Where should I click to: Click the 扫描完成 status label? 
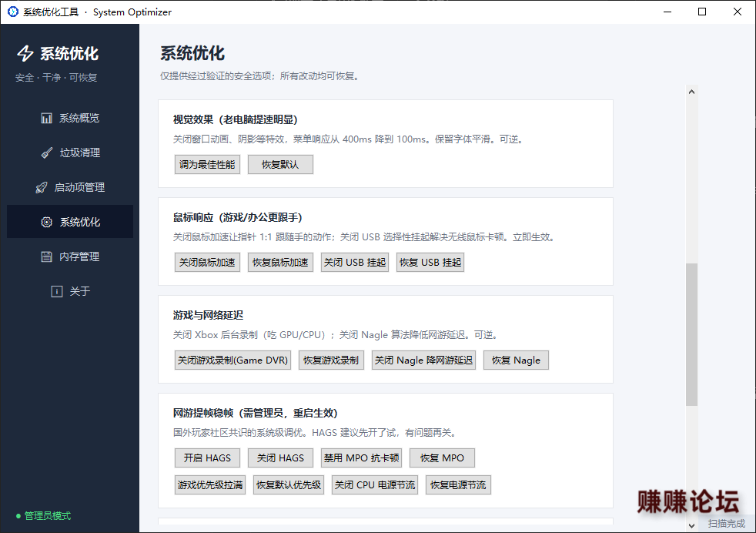pyautogui.click(x=727, y=524)
